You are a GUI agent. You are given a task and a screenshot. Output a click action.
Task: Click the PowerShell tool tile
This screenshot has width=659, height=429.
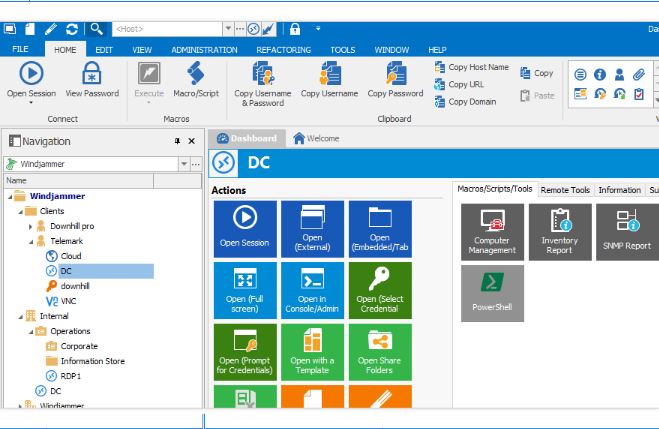click(492, 293)
